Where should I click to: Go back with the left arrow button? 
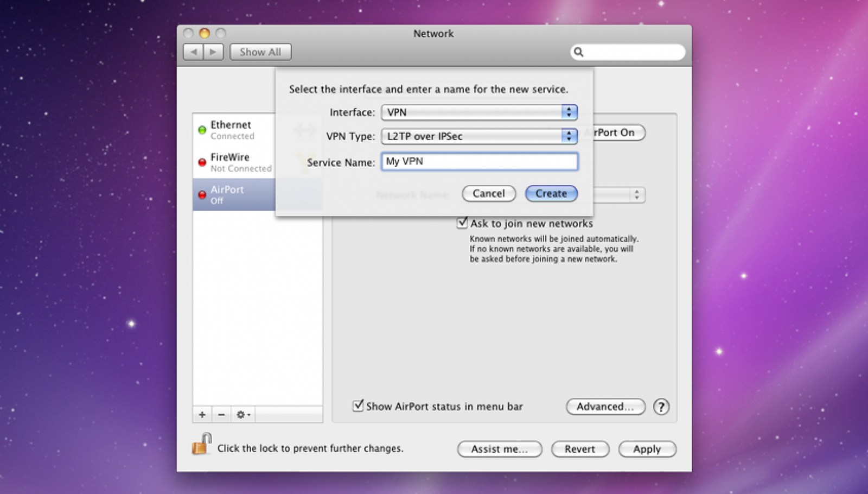tap(194, 52)
